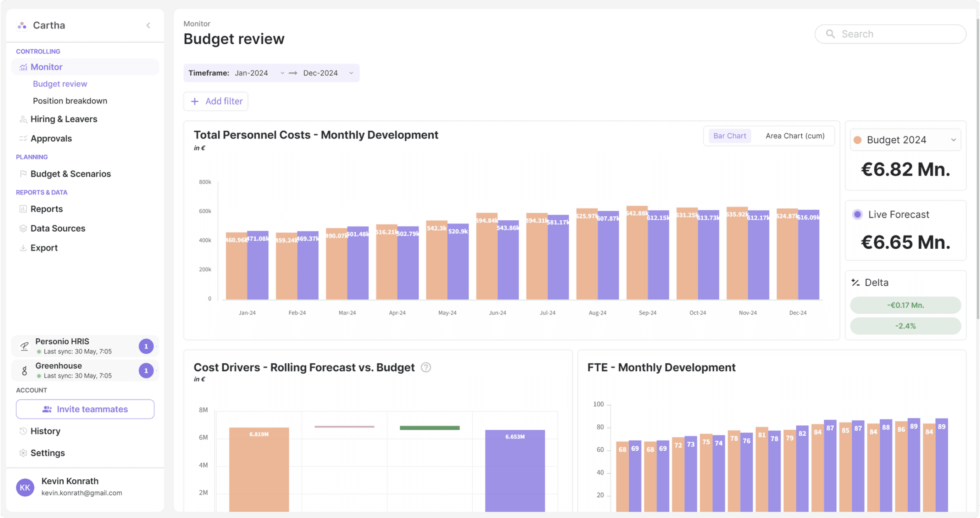Screen dimensions: 980x518
Task: Open the Position breakdown page
Action: pos(70,101)
